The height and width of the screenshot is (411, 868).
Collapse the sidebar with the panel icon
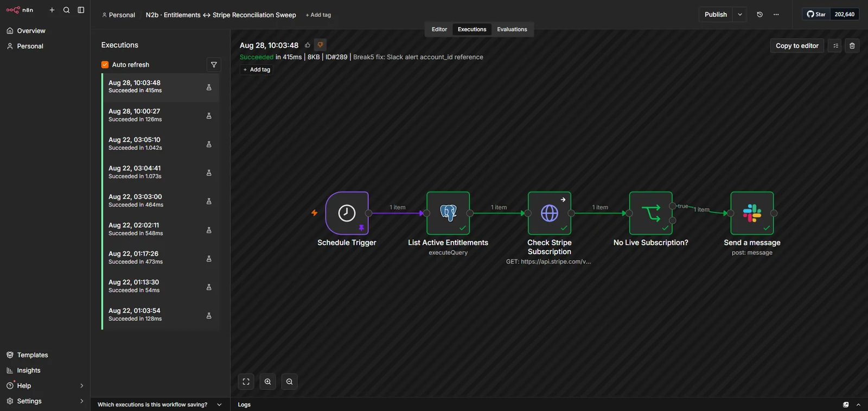tap(81, 10)
